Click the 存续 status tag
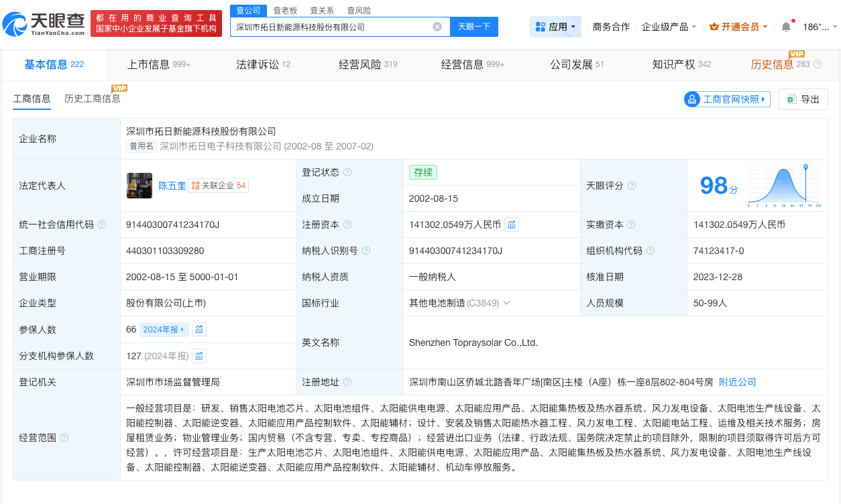Image resolution: width=841 pixels, height=504 pixels. (x=423, y=172)
